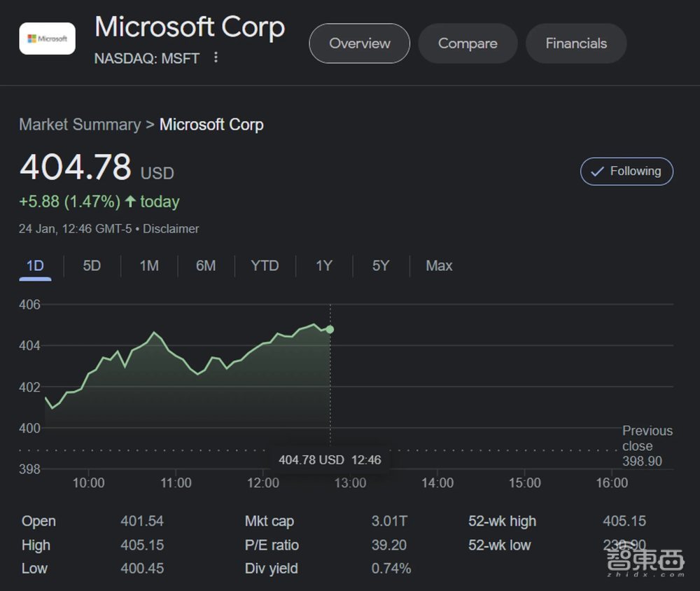Switch chart to 6M range
This screenshot has height=591, width=700.
click(206, 266)
